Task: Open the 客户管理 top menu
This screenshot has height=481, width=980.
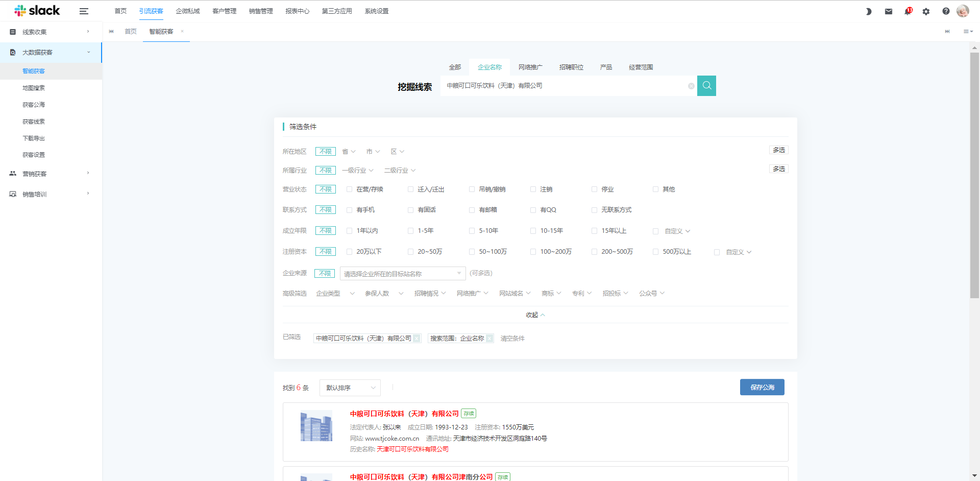Action: tap(225, 11)
